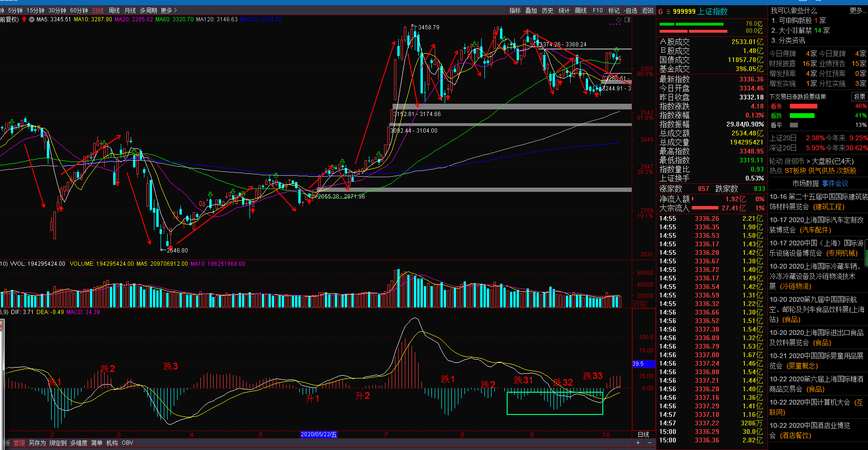The width and height of the screenshot is (868, 450).
Task: Open F10 company info
Action: click(x=598, y=10)
